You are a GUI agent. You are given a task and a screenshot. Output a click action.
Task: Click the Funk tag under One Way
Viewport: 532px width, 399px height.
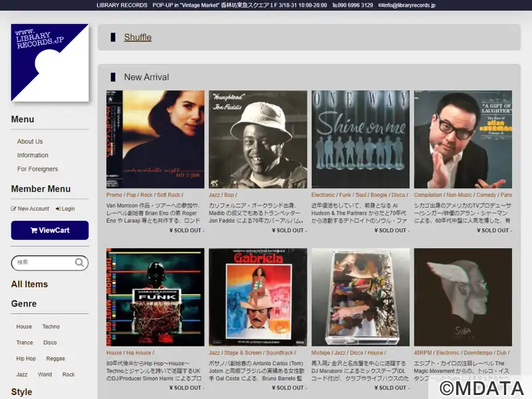coord(345,195)
